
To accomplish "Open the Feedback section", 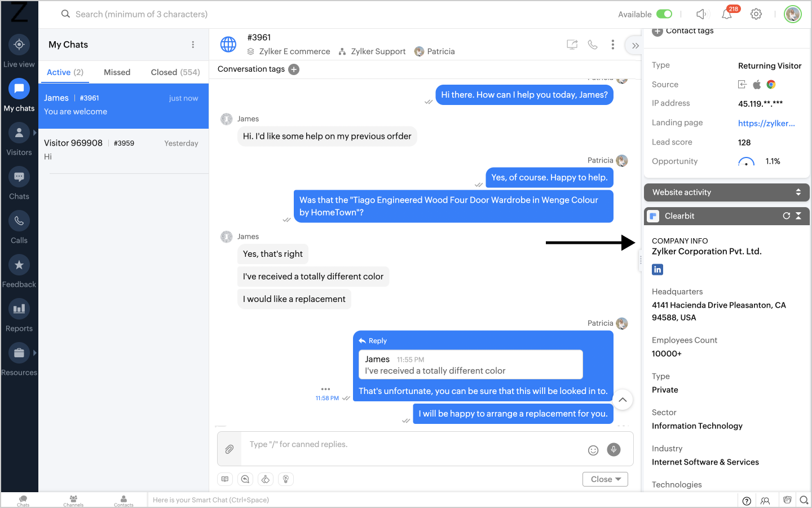I will (19, 271).
